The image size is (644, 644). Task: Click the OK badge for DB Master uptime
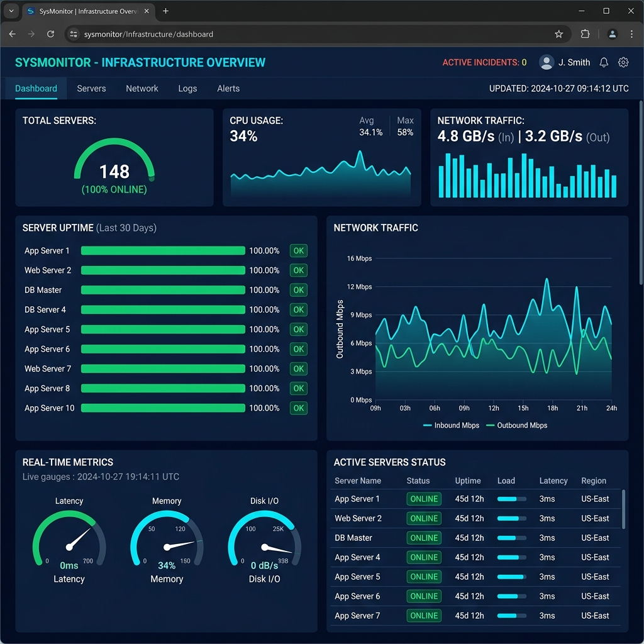(299, 290)
